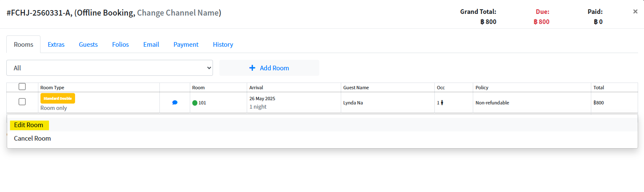Switch to the Extras tab
Viewport: 644px width, 192px height.
coord(56,44)
